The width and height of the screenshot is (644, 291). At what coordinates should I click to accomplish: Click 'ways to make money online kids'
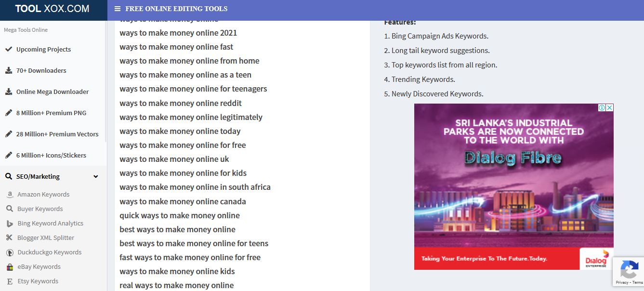177,271
